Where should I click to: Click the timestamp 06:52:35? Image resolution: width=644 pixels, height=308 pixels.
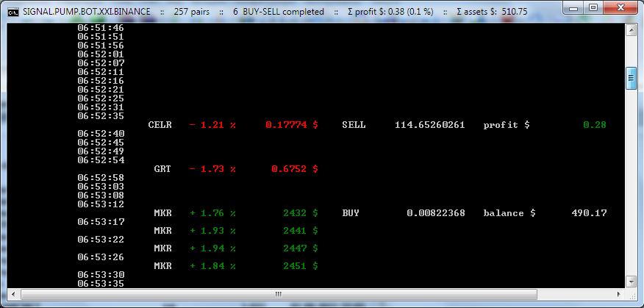[101, 116]
